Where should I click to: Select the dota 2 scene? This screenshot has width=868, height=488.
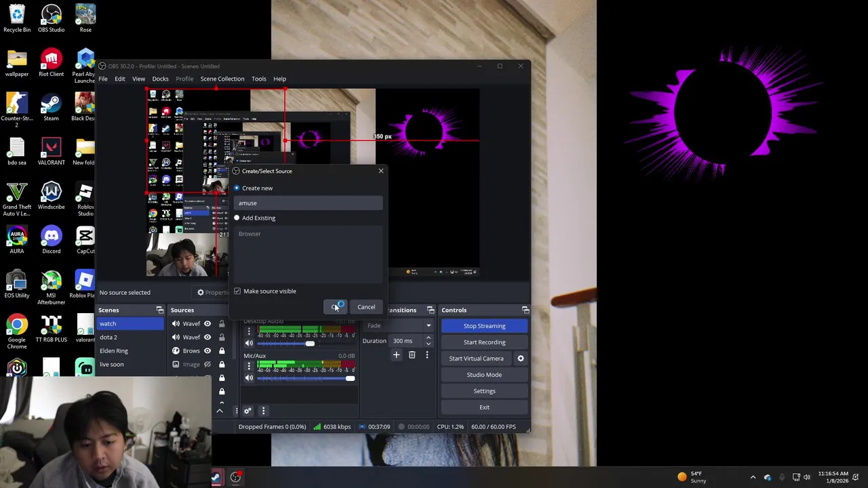(x=130, y=337)
